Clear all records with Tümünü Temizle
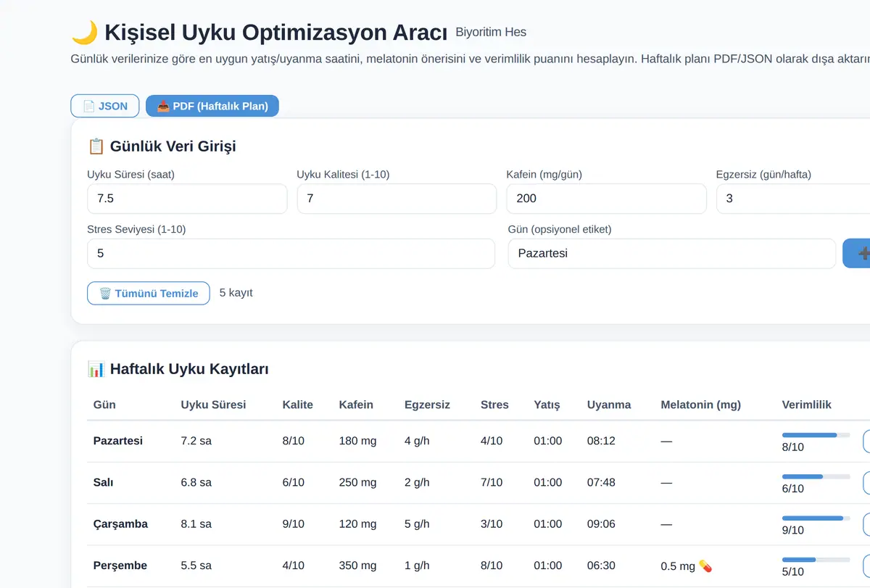Viewport: 870px width, 588px height. 149,293
